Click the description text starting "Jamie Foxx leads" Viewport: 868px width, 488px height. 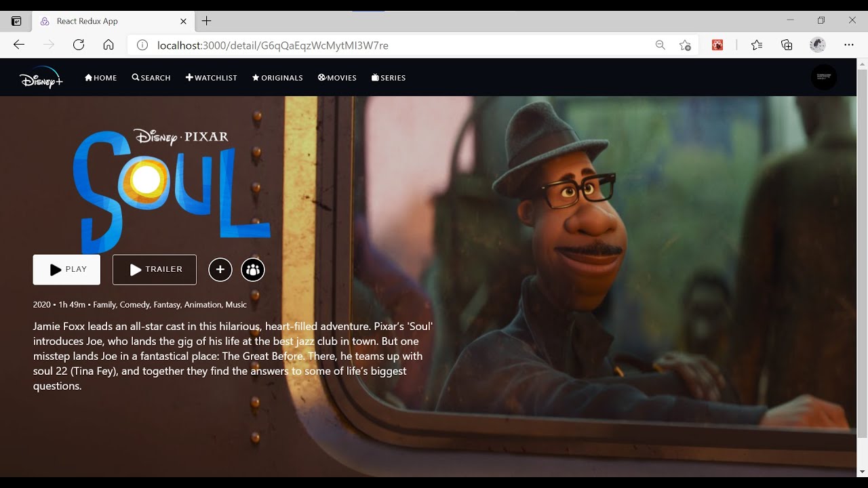(x=233, y=356)
